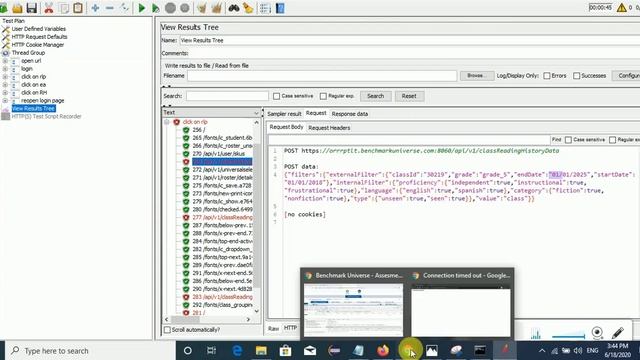Open the Request Headers tab

(329, 128)
